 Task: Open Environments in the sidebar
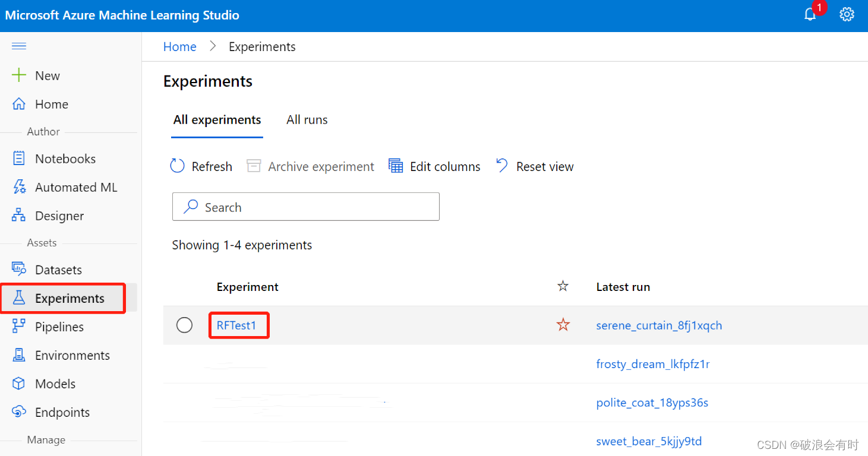pyautogui.click(x=72, y=355)
